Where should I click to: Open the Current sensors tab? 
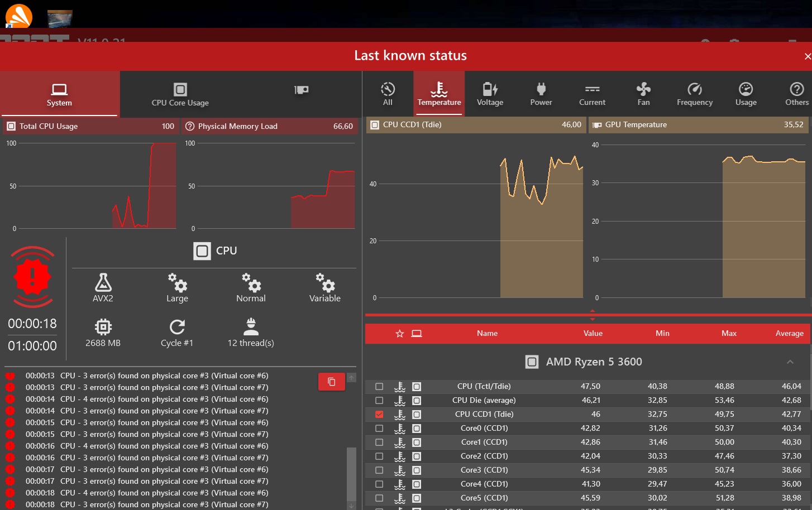click(592, 94)
